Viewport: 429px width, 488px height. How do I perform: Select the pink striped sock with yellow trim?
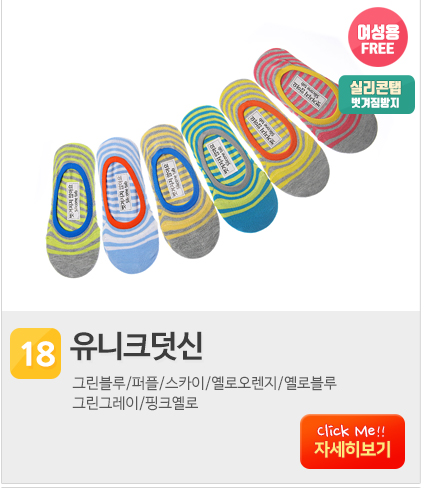click(315, 100)
